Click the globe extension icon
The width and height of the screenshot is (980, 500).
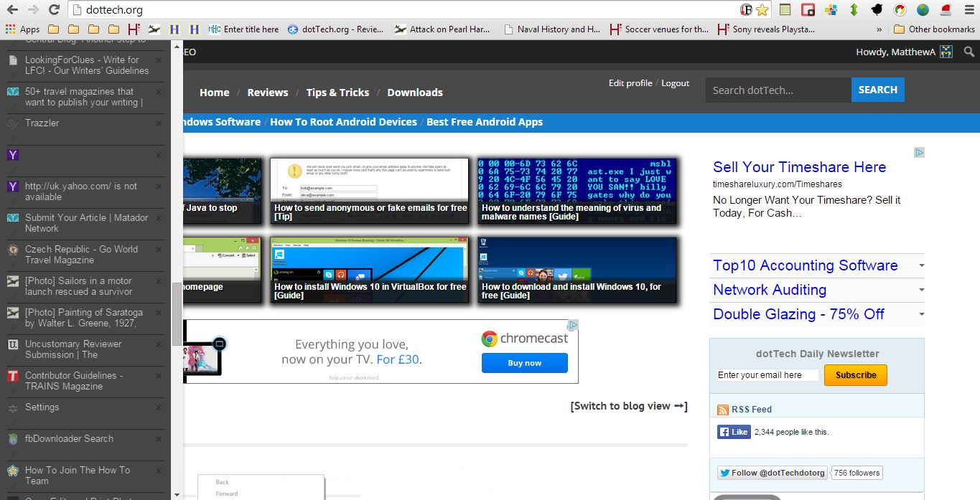(923, 9)
